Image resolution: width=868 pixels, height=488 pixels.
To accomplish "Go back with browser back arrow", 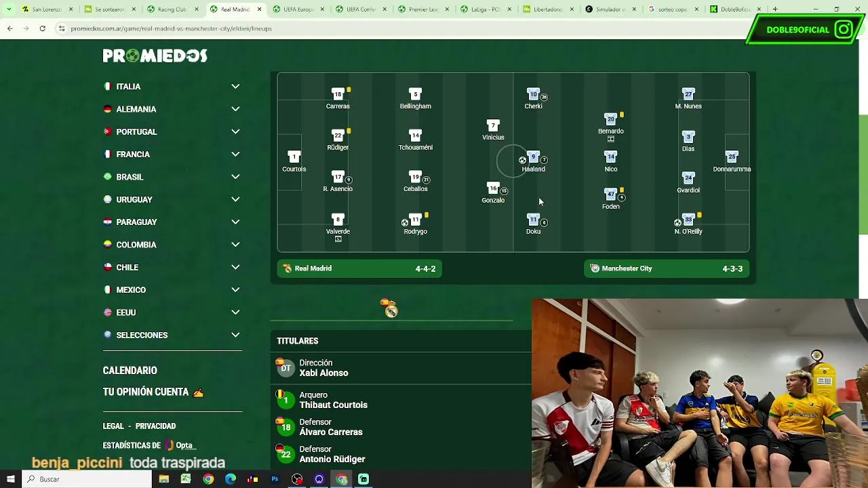I will click(9, 28).
